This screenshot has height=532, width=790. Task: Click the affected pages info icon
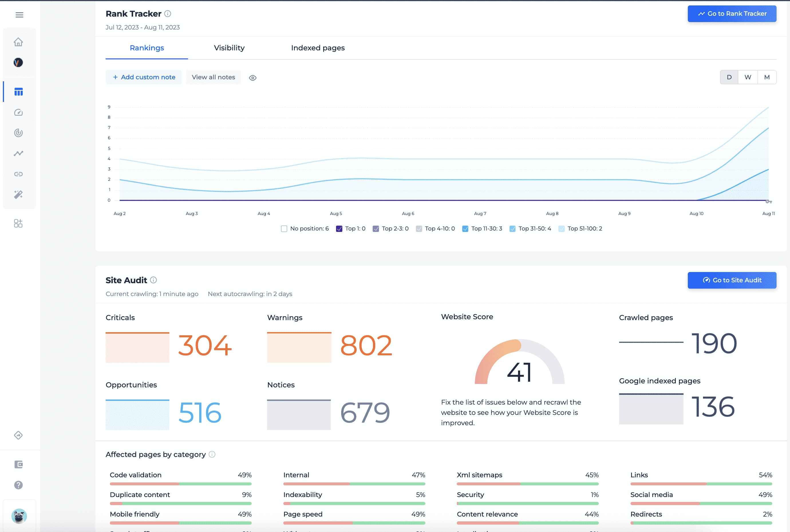[212, 454]
